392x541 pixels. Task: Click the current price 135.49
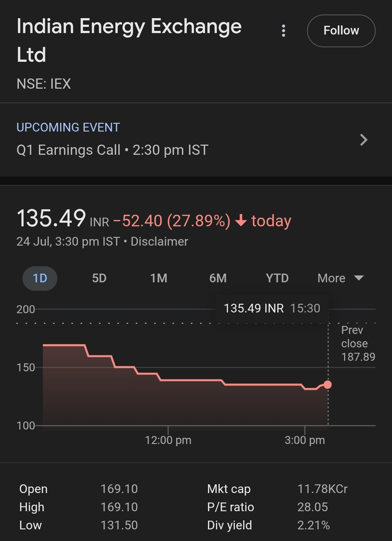click(51, 218)
